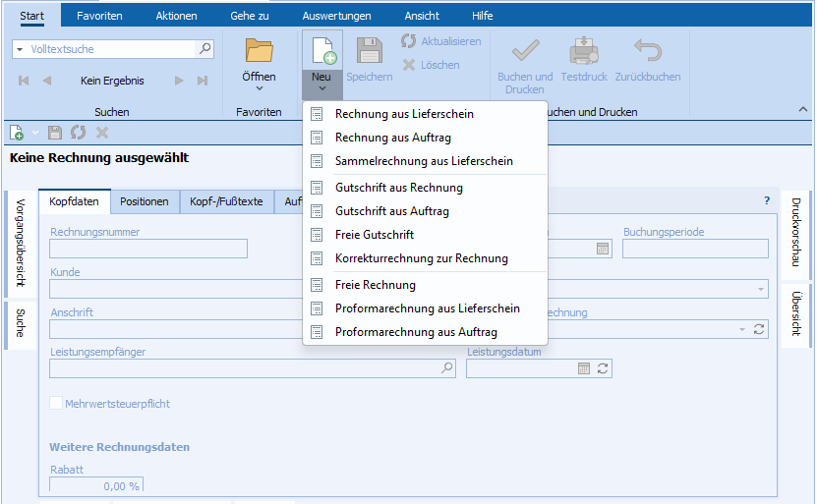Open the Leistungsdatum calendar picker
This screenshot has width=817, height=504.
(584, 368)
